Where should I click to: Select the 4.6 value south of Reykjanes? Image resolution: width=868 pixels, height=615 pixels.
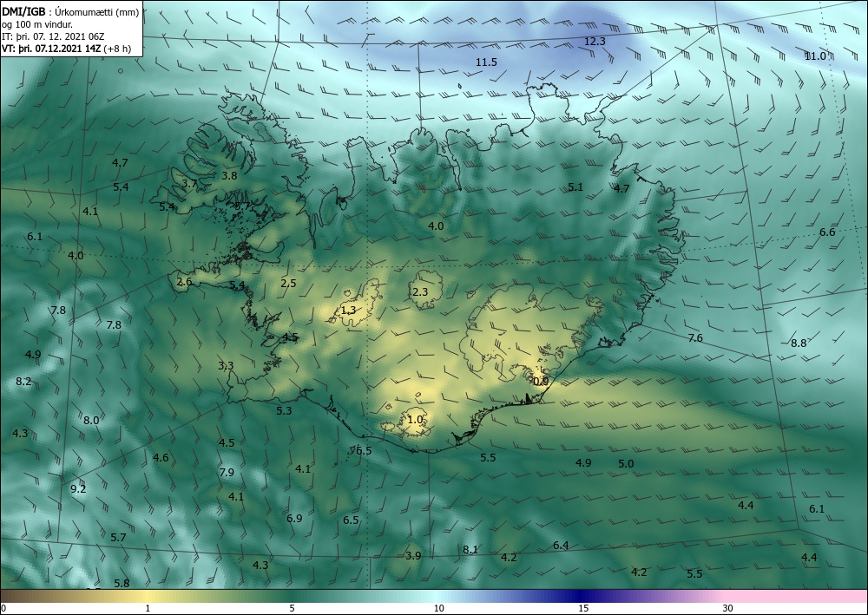click(x=161, y=457)
